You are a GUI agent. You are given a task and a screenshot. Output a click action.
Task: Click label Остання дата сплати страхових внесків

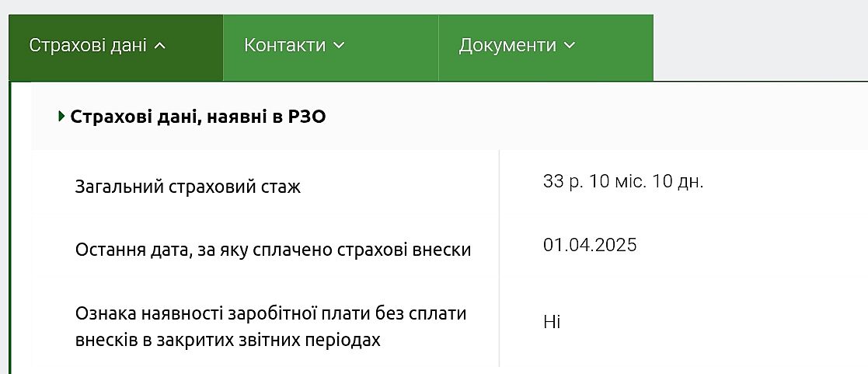click(x=273, y=250)
